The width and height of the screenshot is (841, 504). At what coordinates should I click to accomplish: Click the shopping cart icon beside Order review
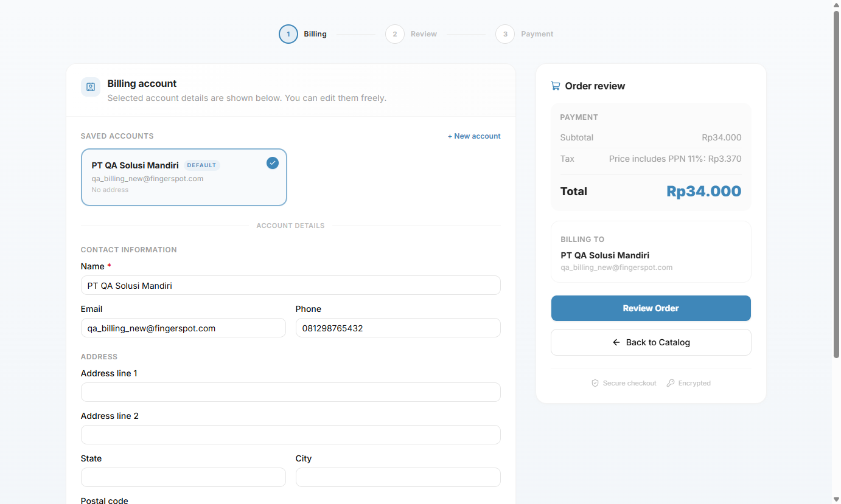click(556, 86)
